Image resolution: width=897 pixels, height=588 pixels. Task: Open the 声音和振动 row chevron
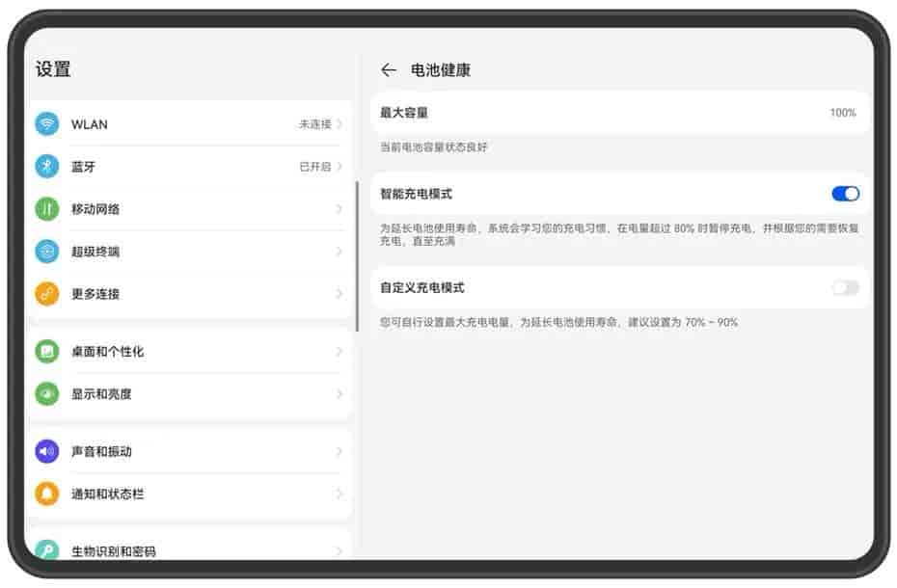pyautogui.click(x=340, y=451)
